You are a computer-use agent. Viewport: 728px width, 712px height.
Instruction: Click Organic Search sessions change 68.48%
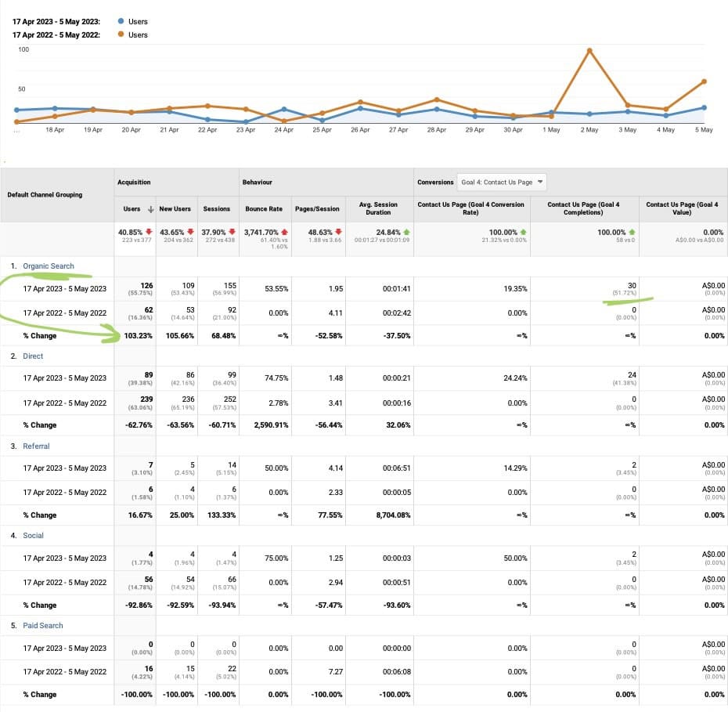223,336
